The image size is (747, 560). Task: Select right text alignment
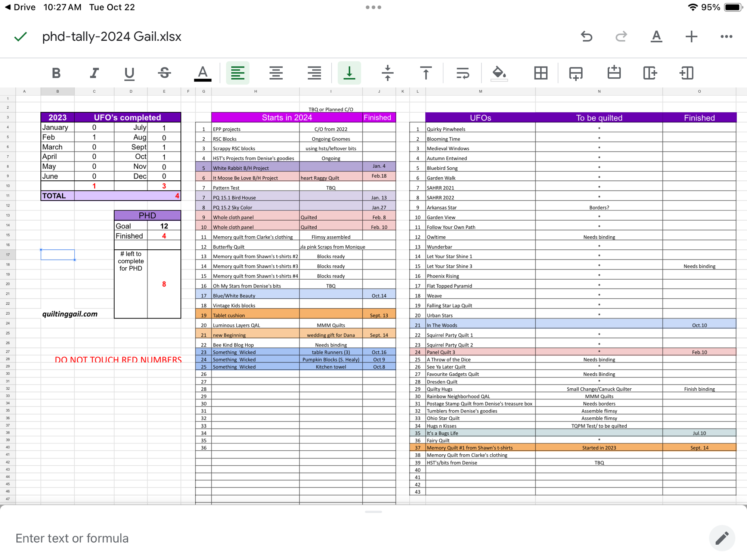pyautogui.click(x=314, y=73)
